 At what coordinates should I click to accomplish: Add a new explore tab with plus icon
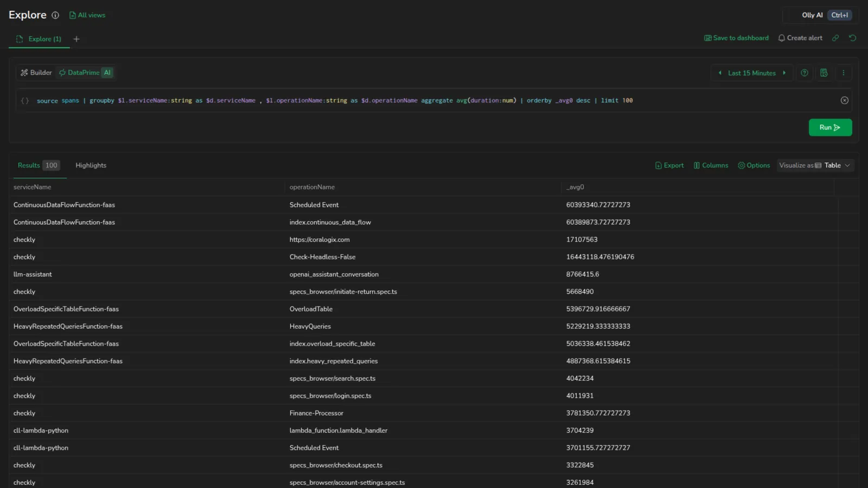(76, 39)
